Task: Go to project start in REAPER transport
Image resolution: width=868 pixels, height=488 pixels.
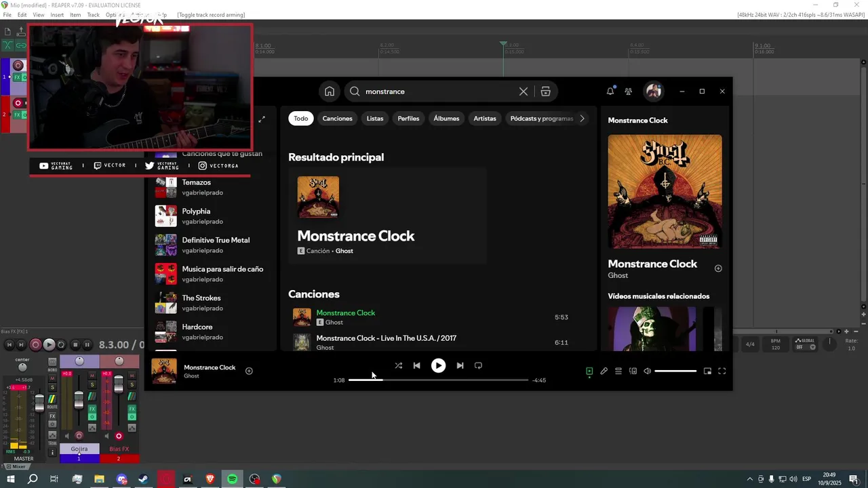Action: [x=9, y=345]
